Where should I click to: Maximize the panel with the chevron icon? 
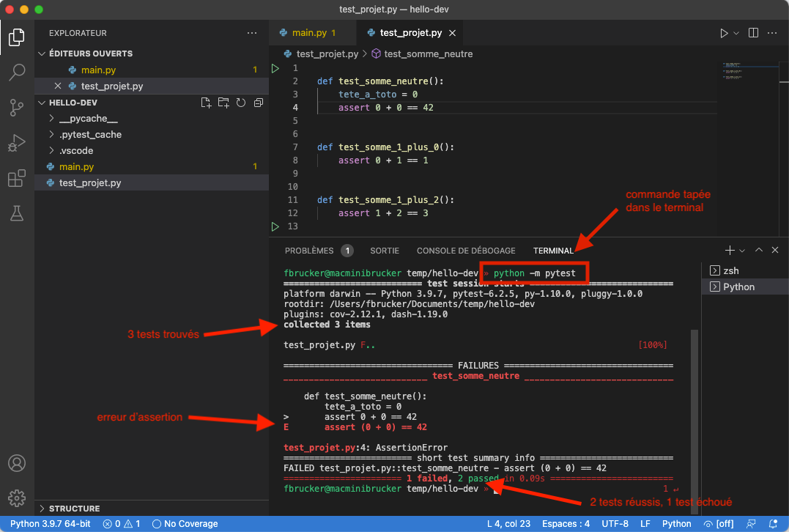[x=759, y=250]
